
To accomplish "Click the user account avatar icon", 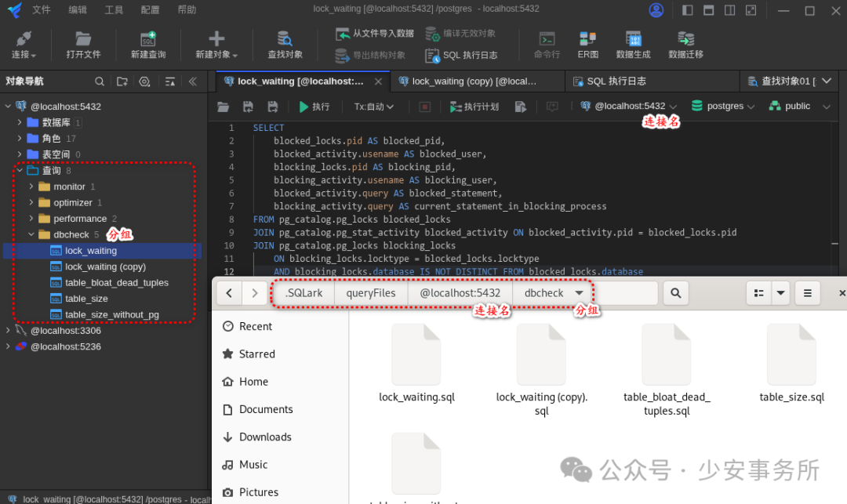I will pos(656,10).
